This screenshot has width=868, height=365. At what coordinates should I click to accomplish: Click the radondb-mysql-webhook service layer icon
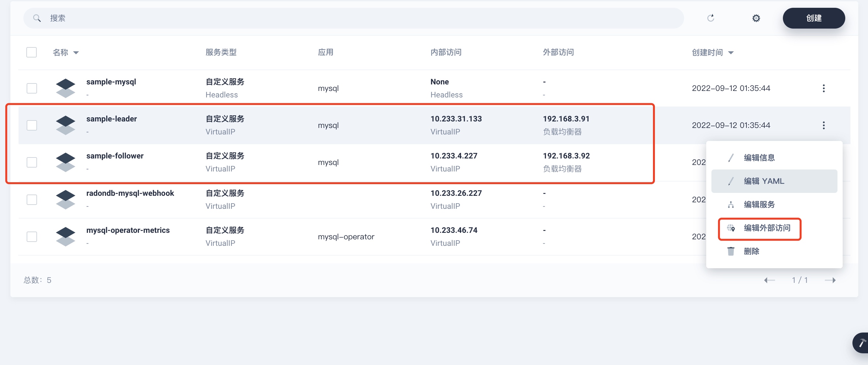coord(65,200)
